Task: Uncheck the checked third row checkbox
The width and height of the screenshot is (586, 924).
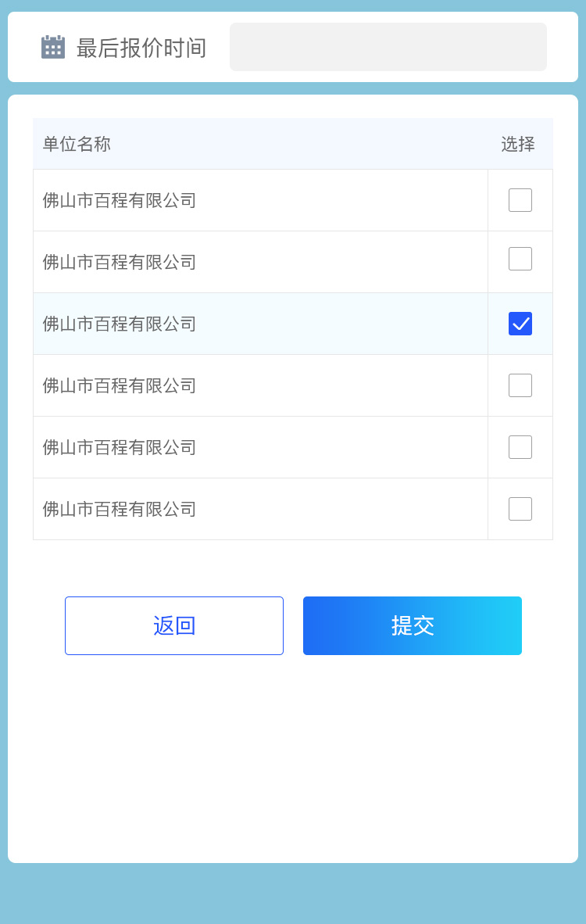Action: [520, 324]
